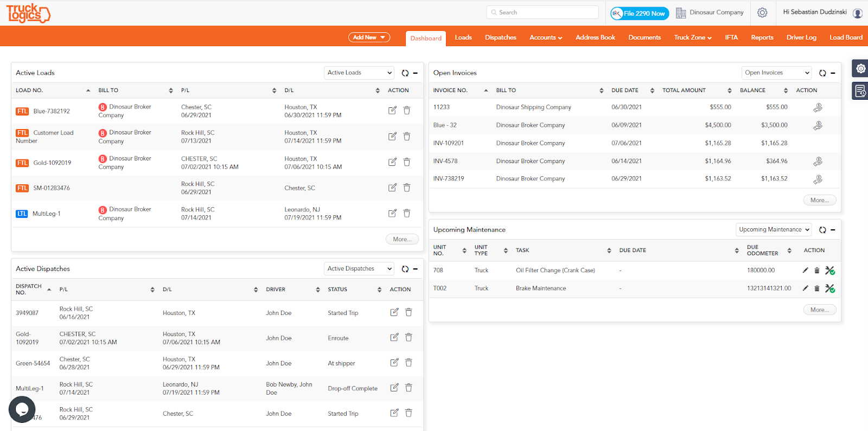
Task: Open the Dinosaur Company selector
Action: pyautogui.click(x=710, y=12)
